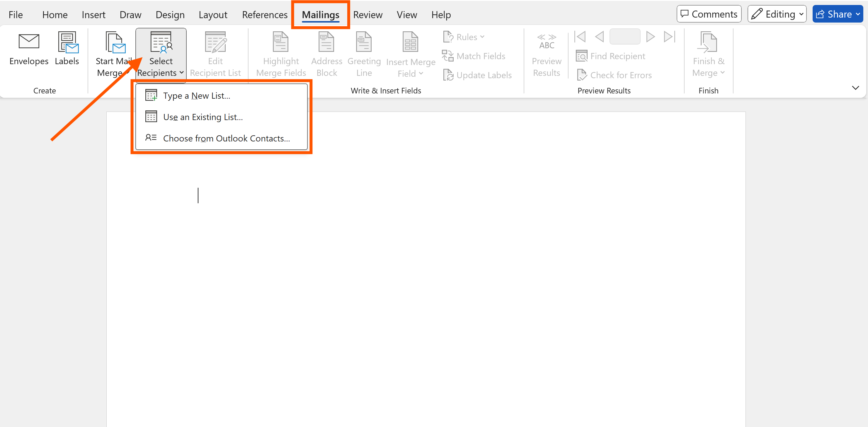This screenshot has width=868, height=427.
Task: Open the Help tab
Action: tap(441, 14)
